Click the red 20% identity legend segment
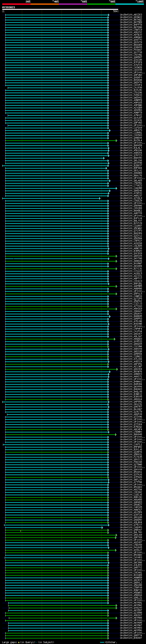 tap(16, 4)
